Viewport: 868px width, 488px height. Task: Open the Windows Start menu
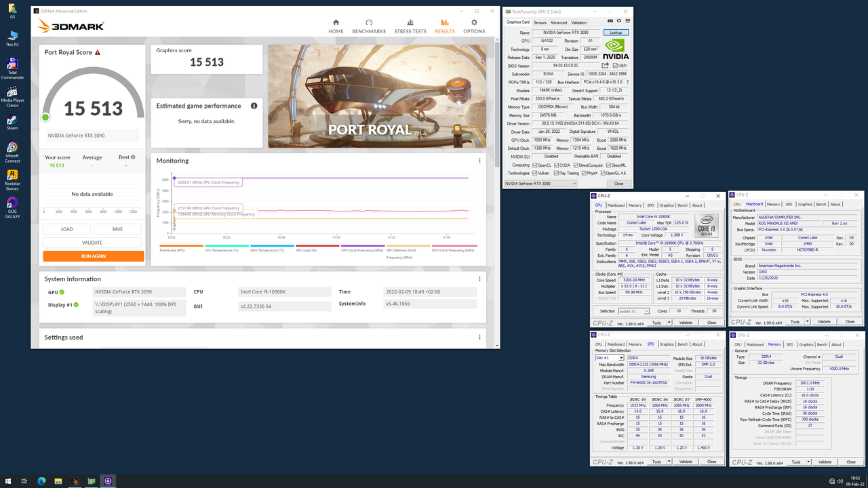tap(8, 481)
